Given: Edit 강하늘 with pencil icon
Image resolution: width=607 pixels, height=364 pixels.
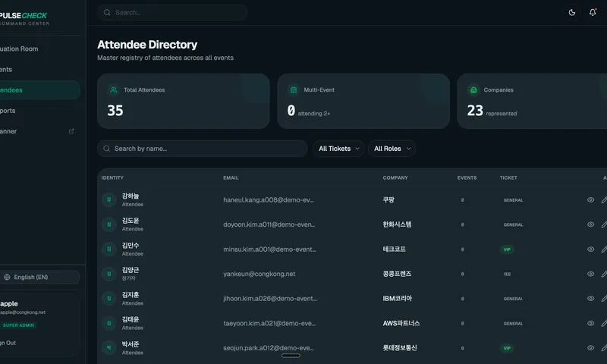Looking at the screenshot, I should pos(604,199).
